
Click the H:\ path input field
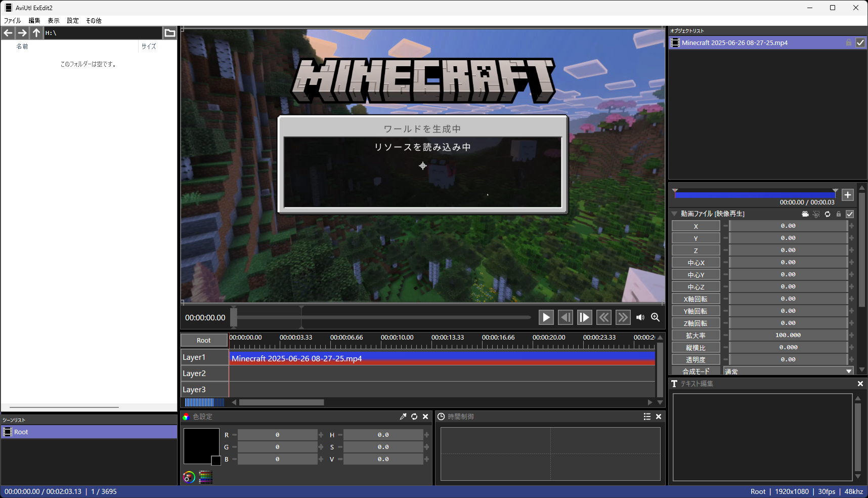(103, 33)
